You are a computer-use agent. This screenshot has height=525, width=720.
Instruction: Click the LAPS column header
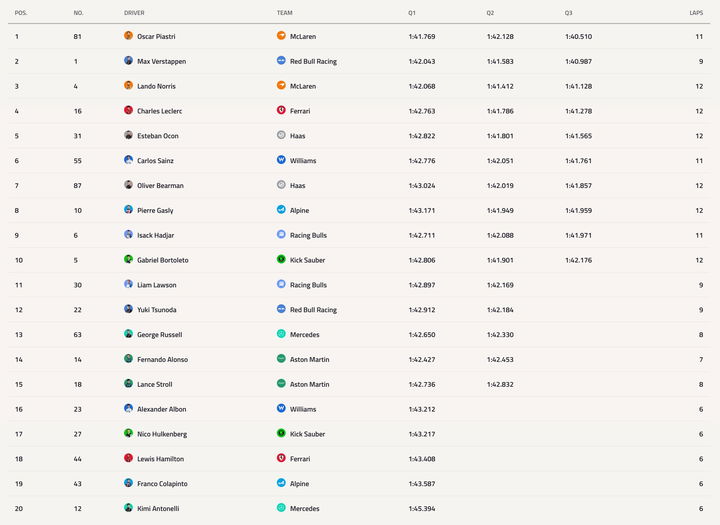click(x=696, y=13)
